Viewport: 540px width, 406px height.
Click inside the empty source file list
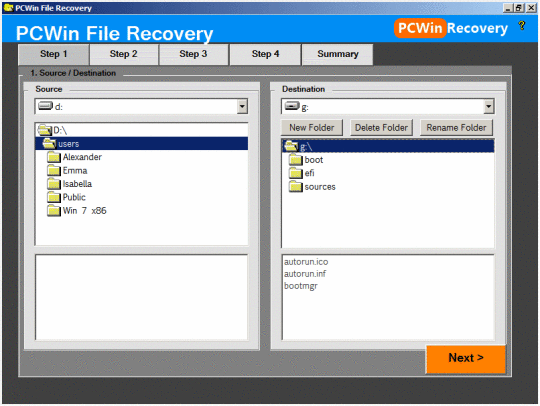142,298
